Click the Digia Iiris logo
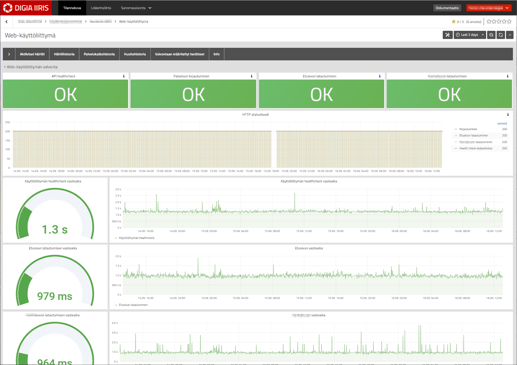The image size is (517, 365). click(26, 8)
